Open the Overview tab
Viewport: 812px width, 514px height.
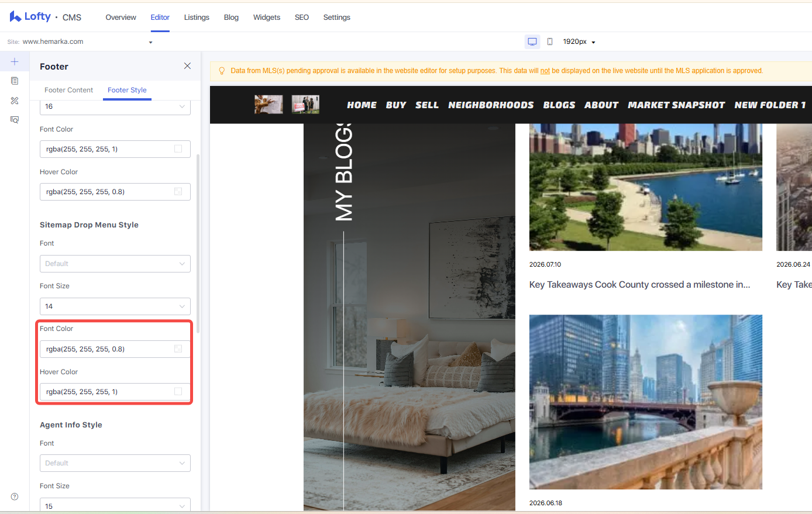[x=121, y=17]
